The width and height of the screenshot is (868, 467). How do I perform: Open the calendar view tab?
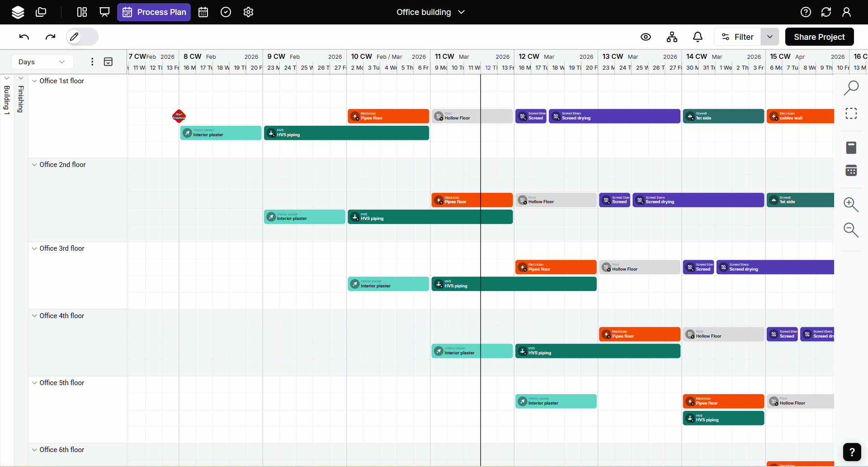pos(203,12)
